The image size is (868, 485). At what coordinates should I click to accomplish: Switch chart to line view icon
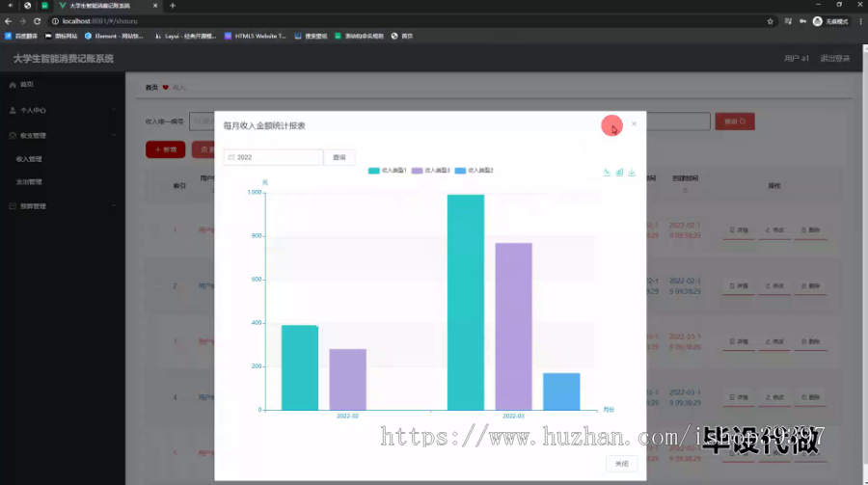tap(607, 173)
